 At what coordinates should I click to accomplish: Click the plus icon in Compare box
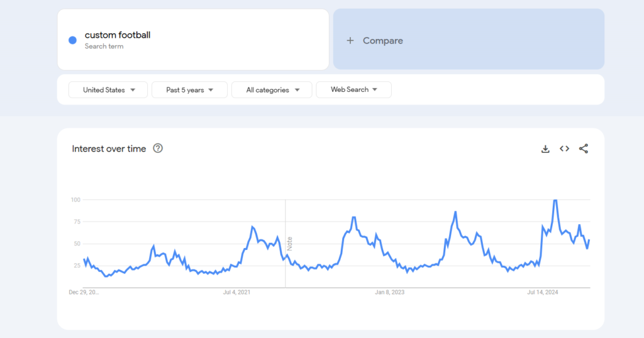pos(350,41)
